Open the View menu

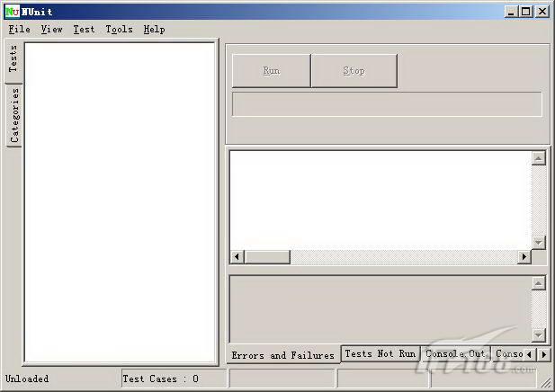51,30
